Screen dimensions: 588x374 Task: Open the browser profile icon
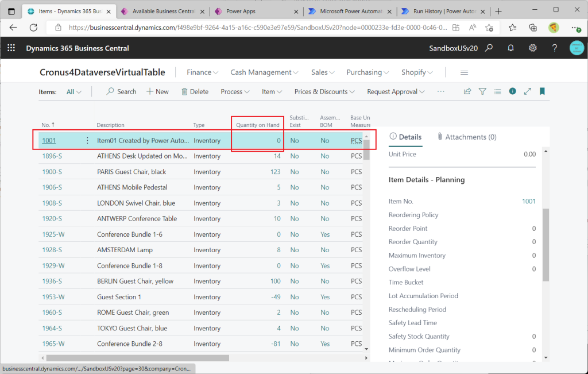[554, 28]
